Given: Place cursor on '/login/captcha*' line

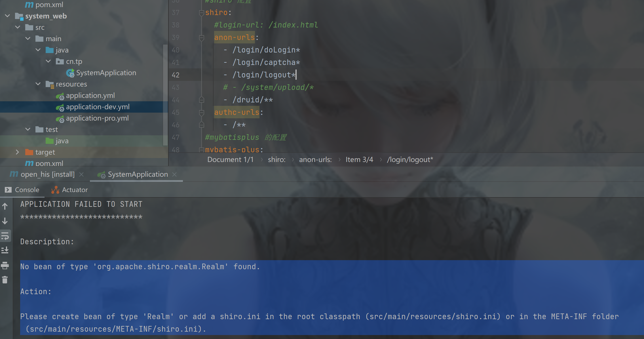Looking at the screenshot, I should [x=266, y=62].
